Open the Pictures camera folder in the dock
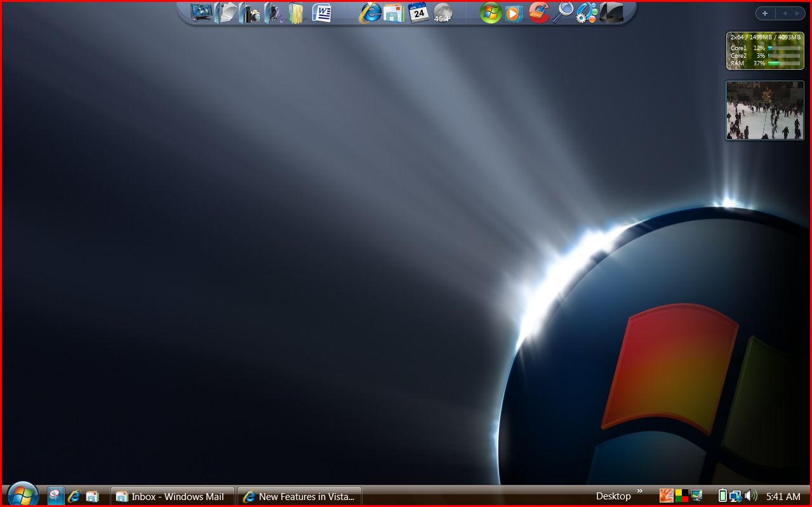812x507 pixels. (x=250, y=13)
